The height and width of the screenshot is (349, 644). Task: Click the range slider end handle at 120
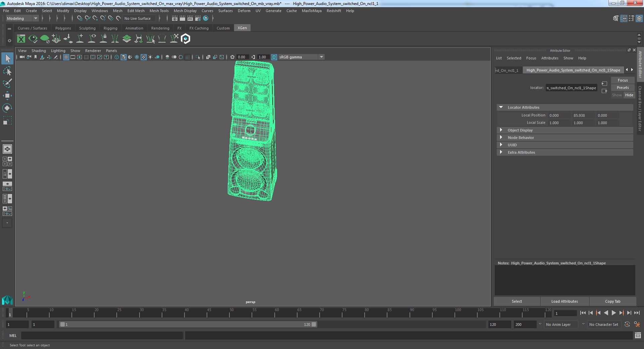click(314, 325)
